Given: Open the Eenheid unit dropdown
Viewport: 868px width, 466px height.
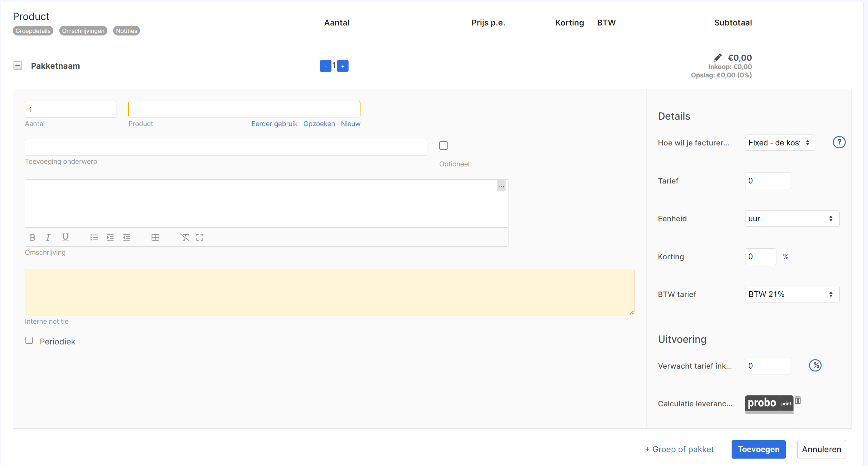Looking at the screenshot, I should click(x=792, y=219).
